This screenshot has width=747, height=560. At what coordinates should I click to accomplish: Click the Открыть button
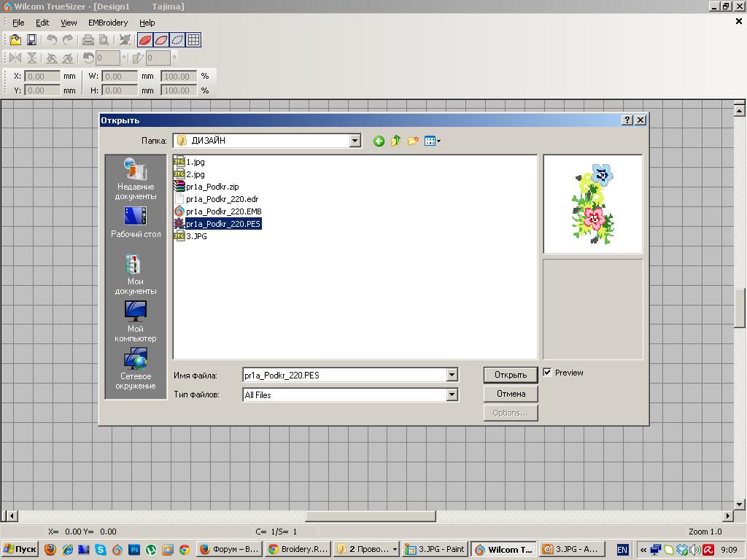[x=511, y=375]
